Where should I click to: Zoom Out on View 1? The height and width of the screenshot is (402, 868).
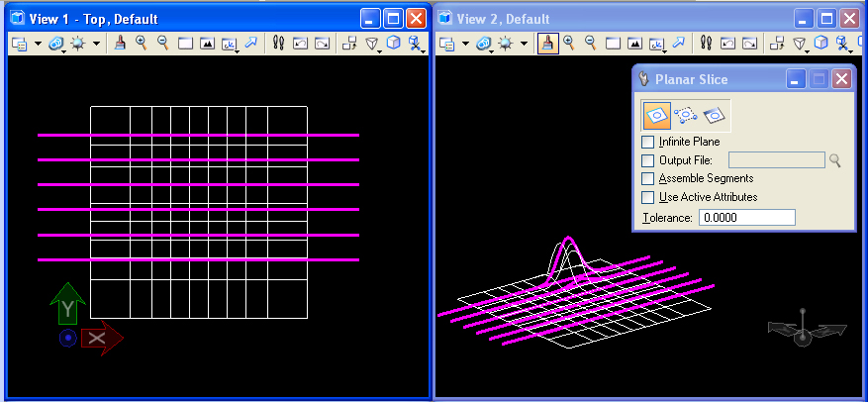click(162, 44)
